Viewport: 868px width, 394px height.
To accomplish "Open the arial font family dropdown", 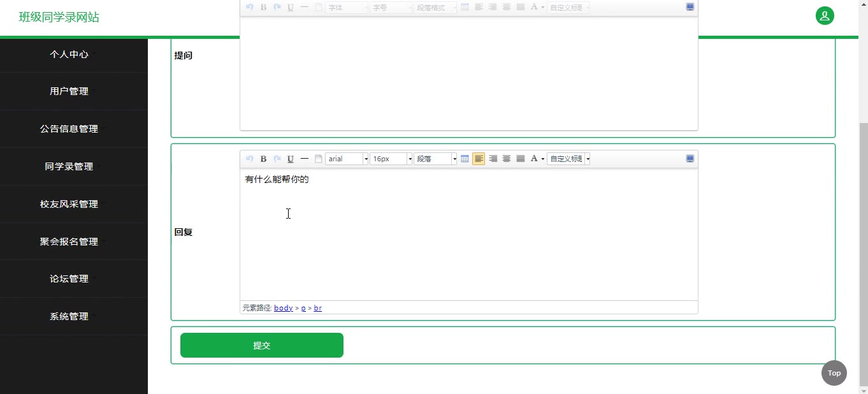I will pyautogui.click(x=347, y=159).
